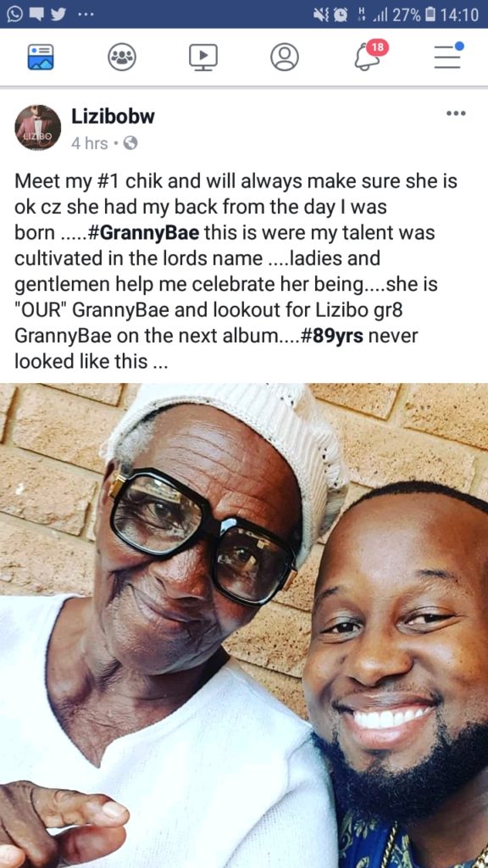Tap the more notifications ellipsis in status bar
Viewport: 488px width, 868px height.
[x=86, y=15]
